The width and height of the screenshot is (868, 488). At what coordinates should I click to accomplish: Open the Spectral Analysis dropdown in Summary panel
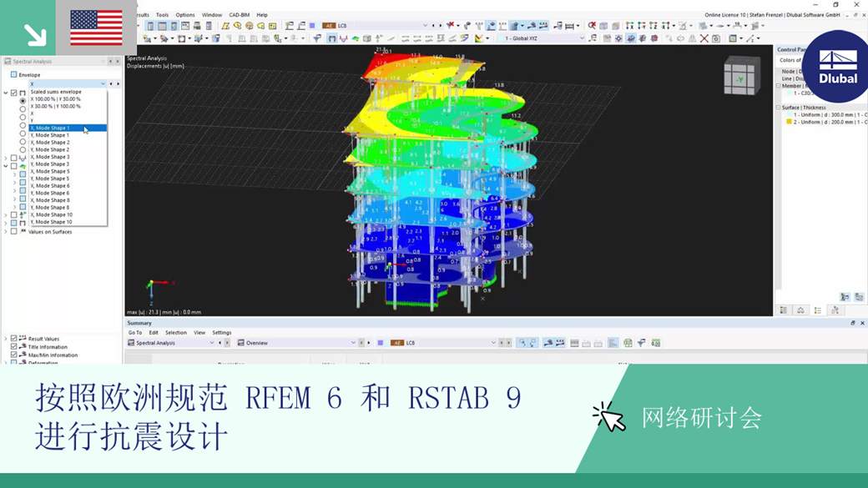pos(211,343)
